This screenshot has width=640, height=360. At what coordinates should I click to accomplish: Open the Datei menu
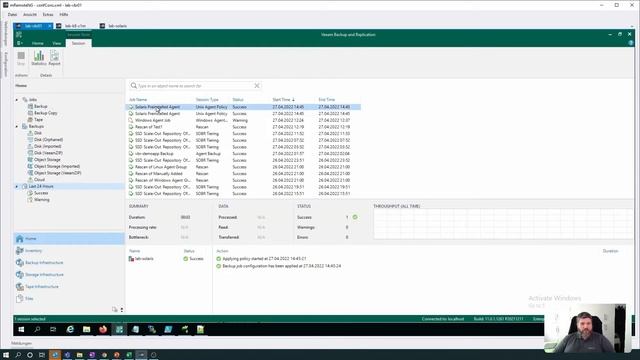pos(12,15)
